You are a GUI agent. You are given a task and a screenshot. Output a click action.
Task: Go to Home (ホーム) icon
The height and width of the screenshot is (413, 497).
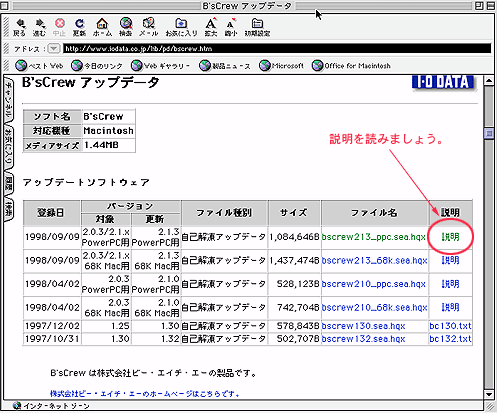pos(102,27)
